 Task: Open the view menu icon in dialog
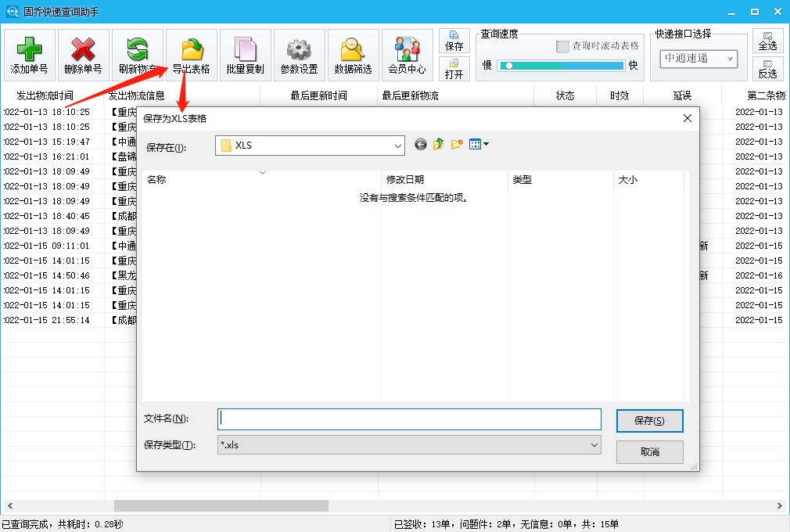click(x=475, y=145)
